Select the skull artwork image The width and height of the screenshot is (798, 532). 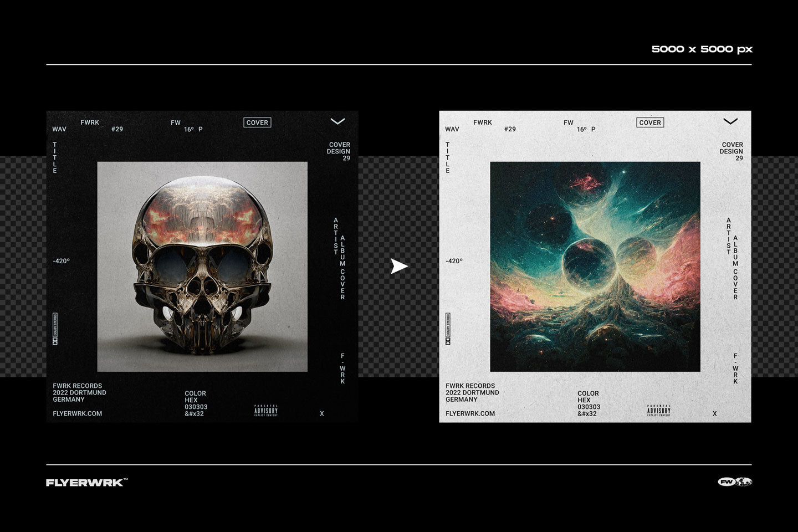(x=202, y=267)
